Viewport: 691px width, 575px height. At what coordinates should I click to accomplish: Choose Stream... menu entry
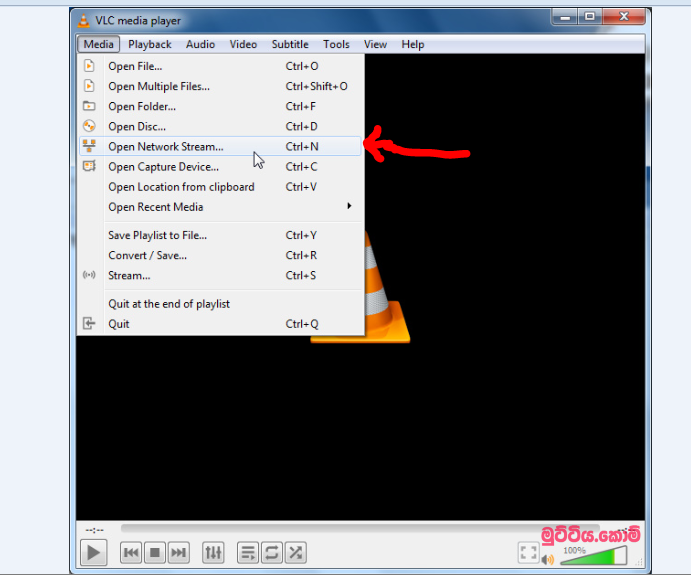pos(220,275)
